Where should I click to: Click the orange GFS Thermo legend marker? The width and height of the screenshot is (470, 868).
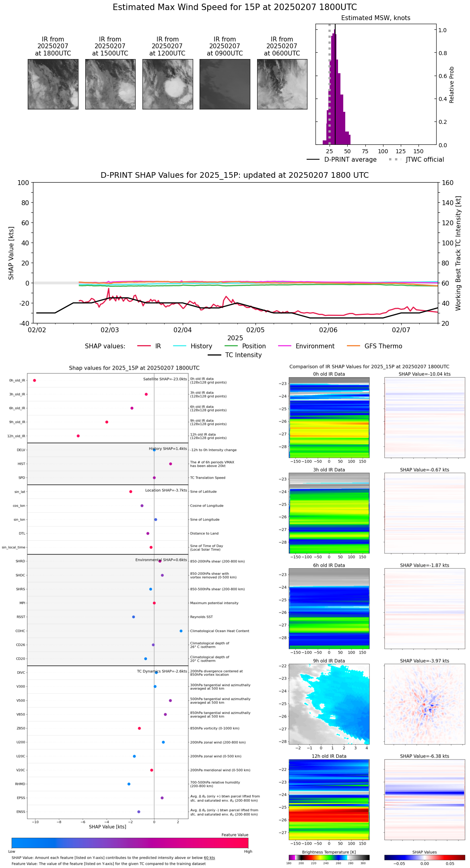click(353, 346)
